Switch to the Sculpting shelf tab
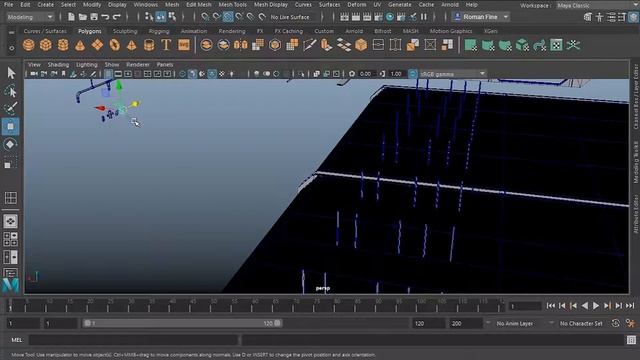The width and height of the screenshot is (640, 360). [125, 31]
